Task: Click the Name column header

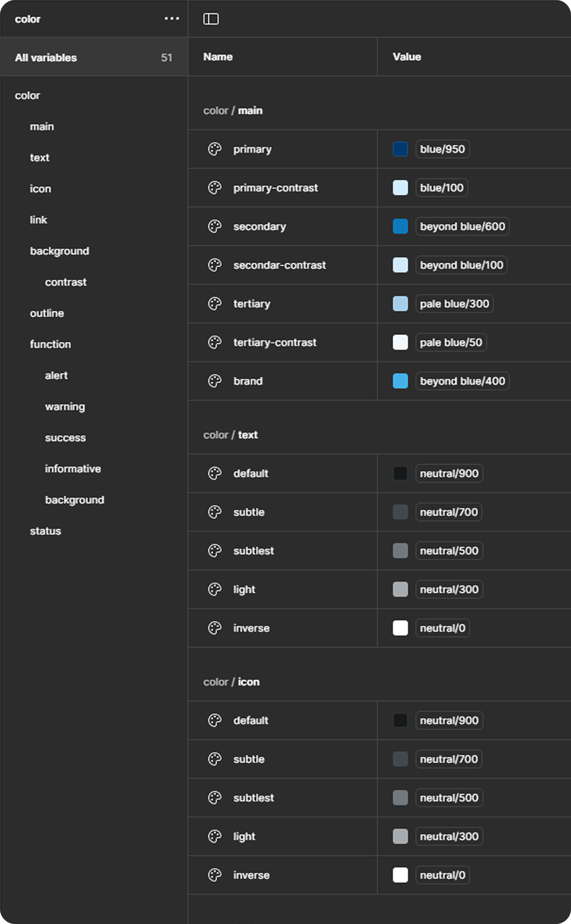Action: [218, 57]
